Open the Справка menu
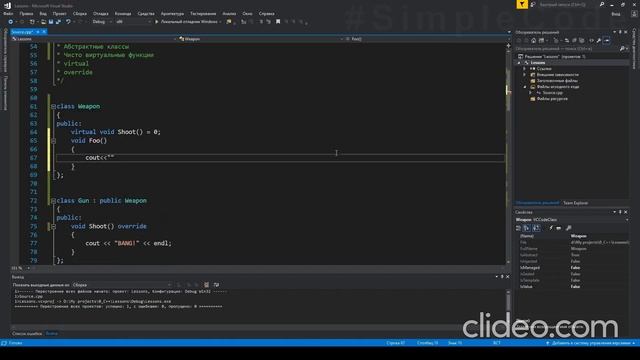Viewport: 640px width, 360px height. coord(267,13)
